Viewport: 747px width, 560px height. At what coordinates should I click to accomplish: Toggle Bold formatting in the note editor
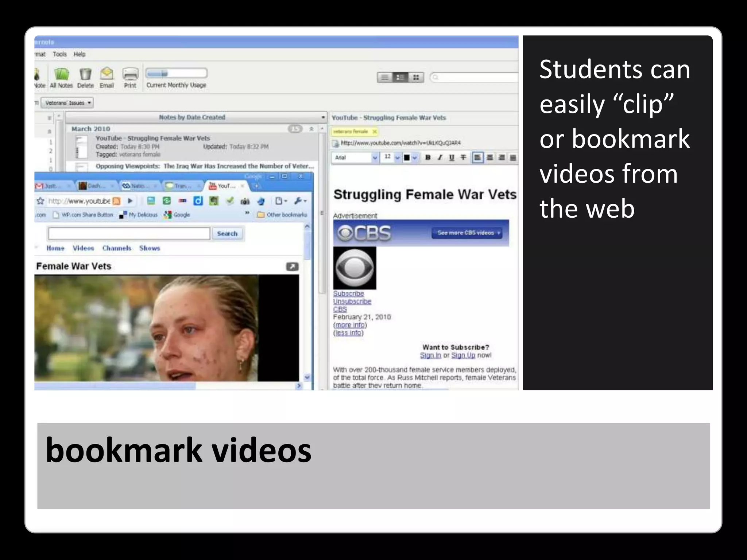click(x=428, y=157)
